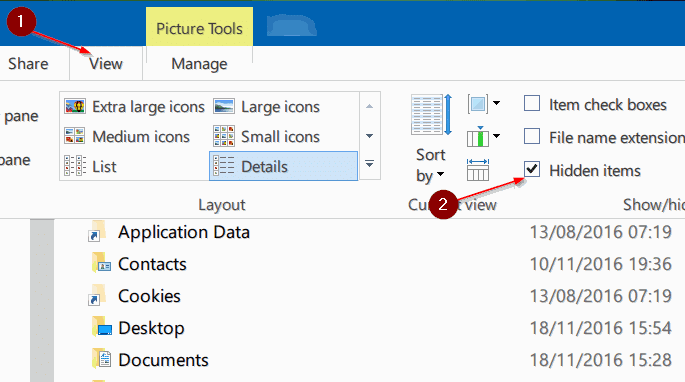Image resolution: width=685 pixels, height=382 pixels.
Task: Click the Add columns icon
Action: (477, 137)
